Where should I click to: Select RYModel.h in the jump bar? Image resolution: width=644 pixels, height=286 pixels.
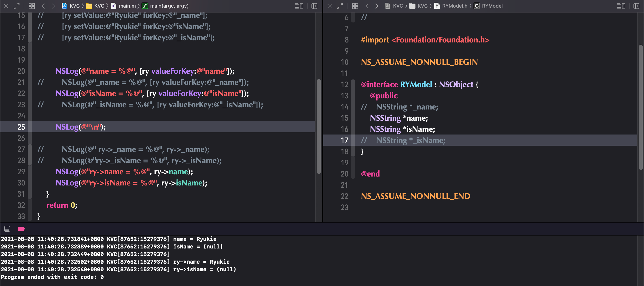451,6
